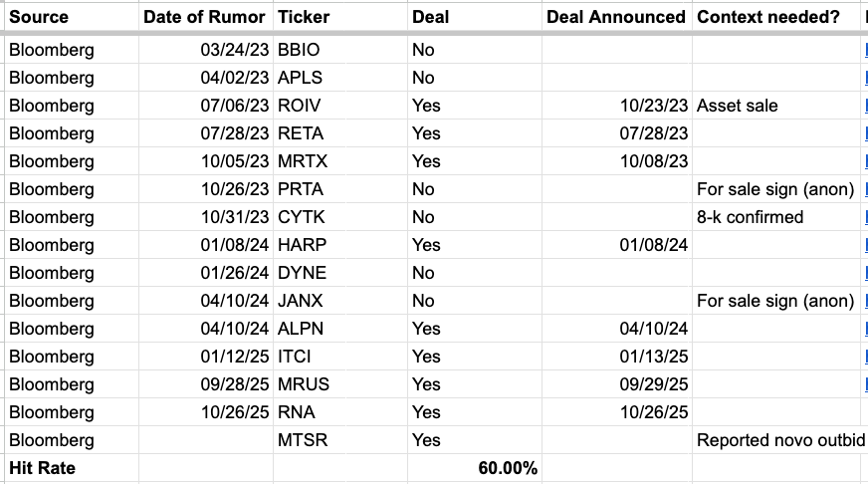Select the Date of Rumor header cell
The height and width of the screenshot is (484, 868).
pyautogui.click(x=205, y=17)
